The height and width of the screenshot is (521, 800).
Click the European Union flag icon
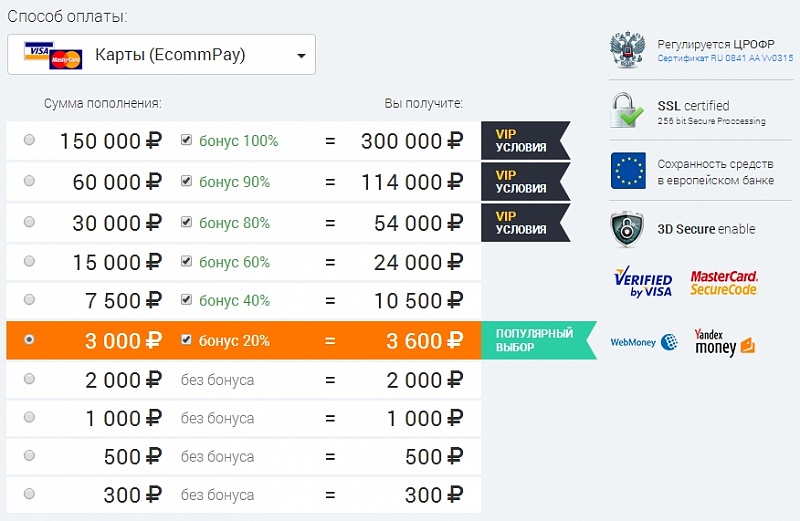tap(628, 170)
